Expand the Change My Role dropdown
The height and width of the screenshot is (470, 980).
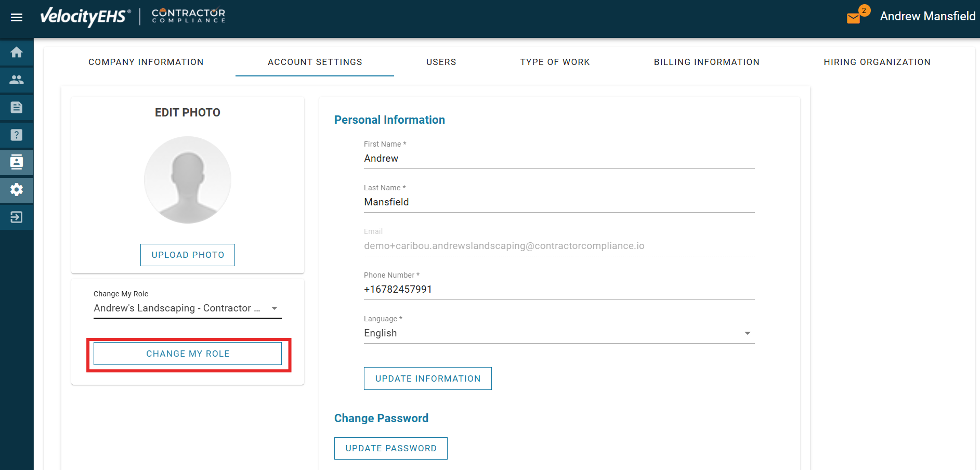pos(187,308)
